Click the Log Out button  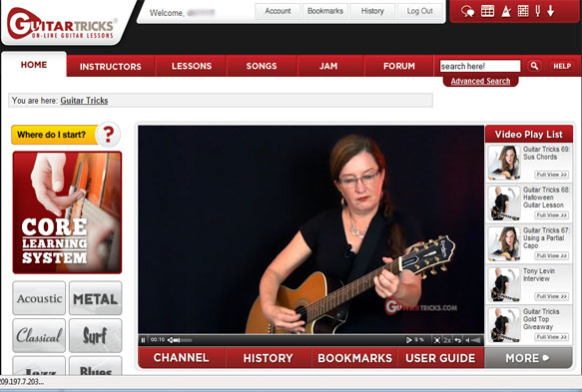click(x=420, y=12)
